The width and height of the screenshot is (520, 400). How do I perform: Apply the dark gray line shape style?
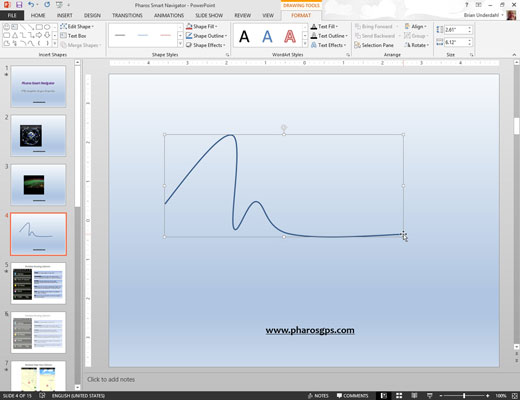point(120,35)
